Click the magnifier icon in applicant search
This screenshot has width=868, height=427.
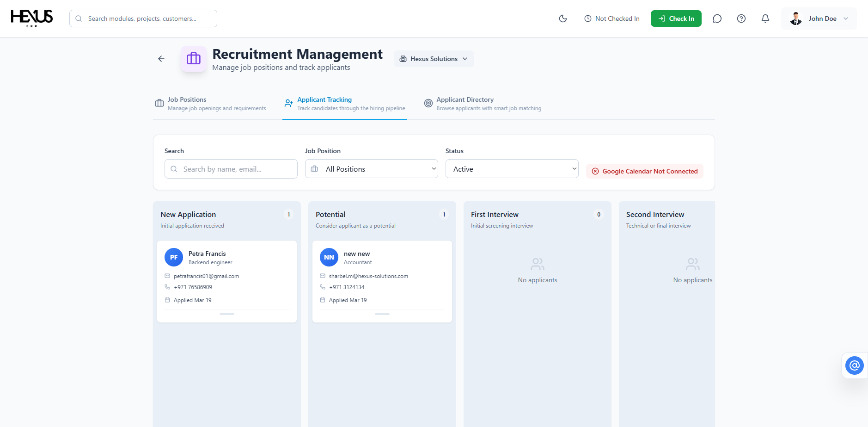point(174,169)
